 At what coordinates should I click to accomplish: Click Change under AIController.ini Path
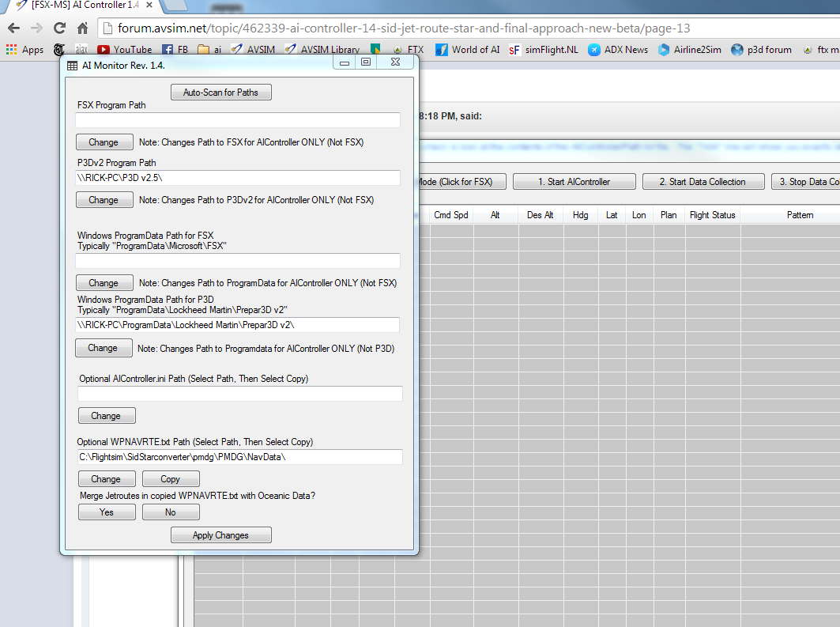point(107,416)
